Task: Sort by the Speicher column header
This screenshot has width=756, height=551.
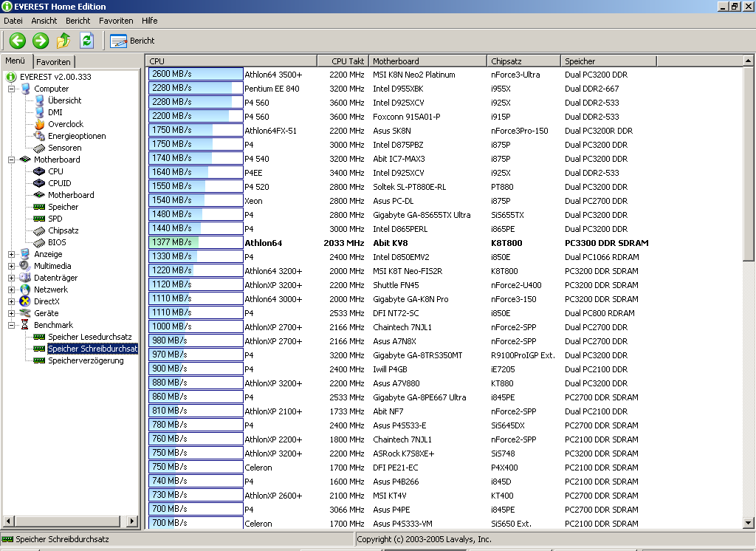Action: [x=608, y=61]
